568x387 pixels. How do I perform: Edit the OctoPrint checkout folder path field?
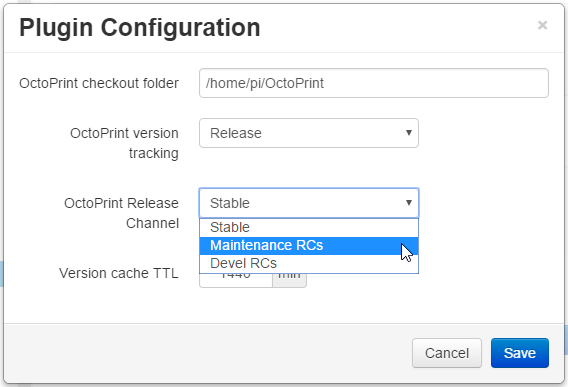(x=374, y=83)
